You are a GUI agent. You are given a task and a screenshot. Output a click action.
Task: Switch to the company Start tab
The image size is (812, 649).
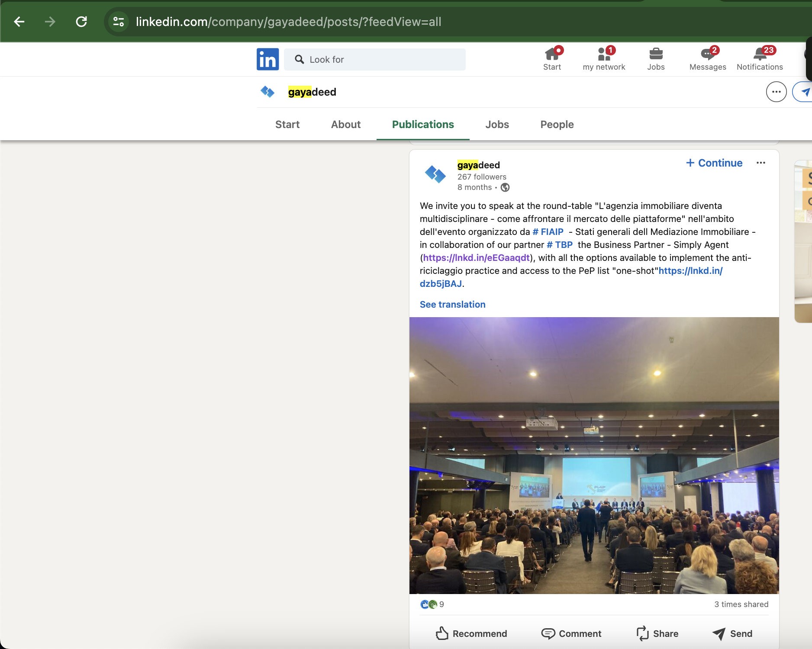coord(287,125)
